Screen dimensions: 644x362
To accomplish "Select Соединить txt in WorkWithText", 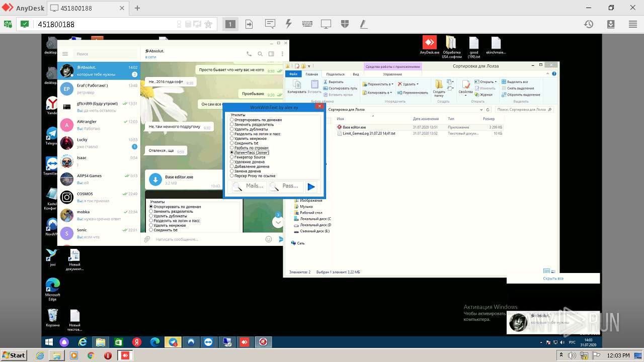I will pos(244,143).
